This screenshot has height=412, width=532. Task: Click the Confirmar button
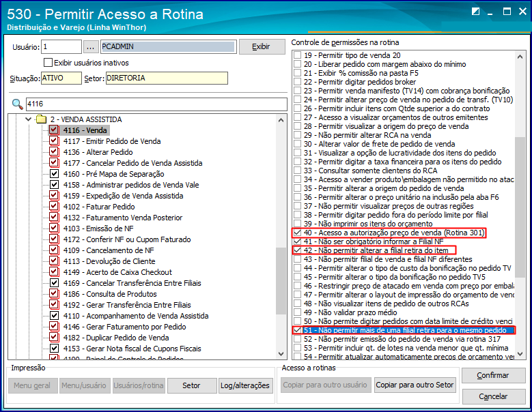(x=494, y=375)
